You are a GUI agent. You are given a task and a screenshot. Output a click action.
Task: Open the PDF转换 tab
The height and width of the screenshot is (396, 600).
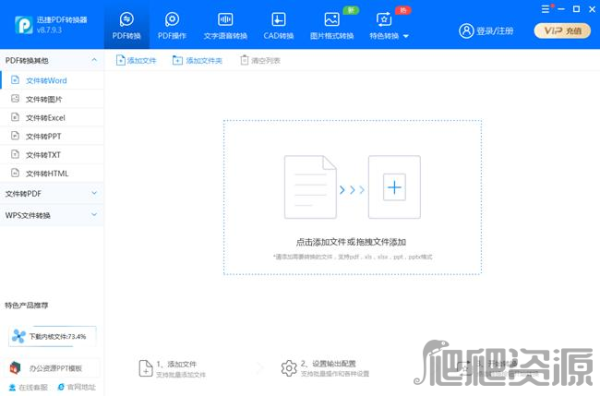tap(127, 25)
